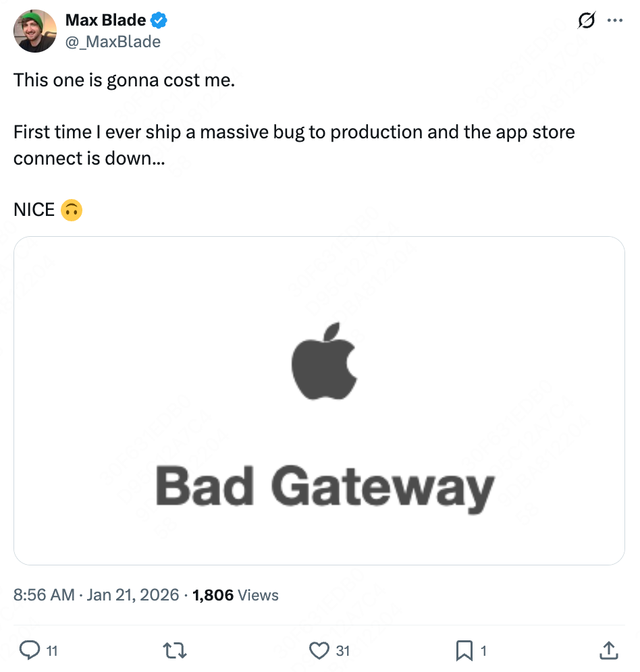Open the share menu via upload arrow icon
The height and width of the screenshot is (672, 640).
click(608, 650)
